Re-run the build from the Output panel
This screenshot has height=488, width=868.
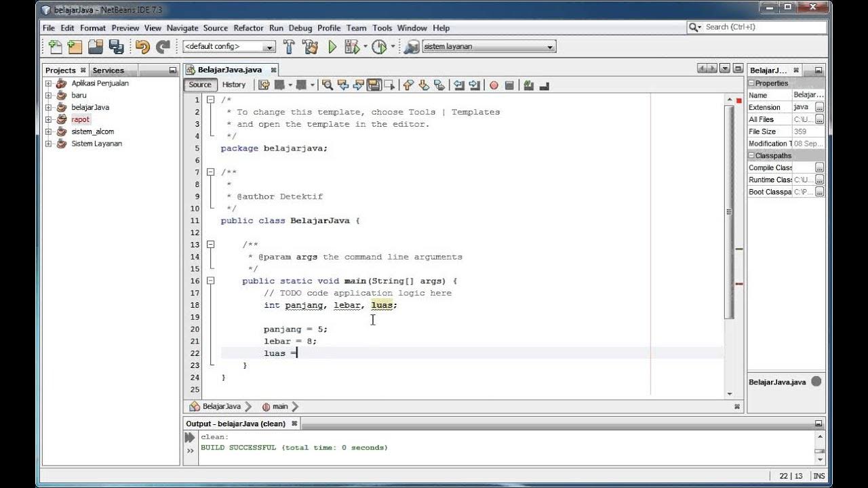tap(190, 437)
